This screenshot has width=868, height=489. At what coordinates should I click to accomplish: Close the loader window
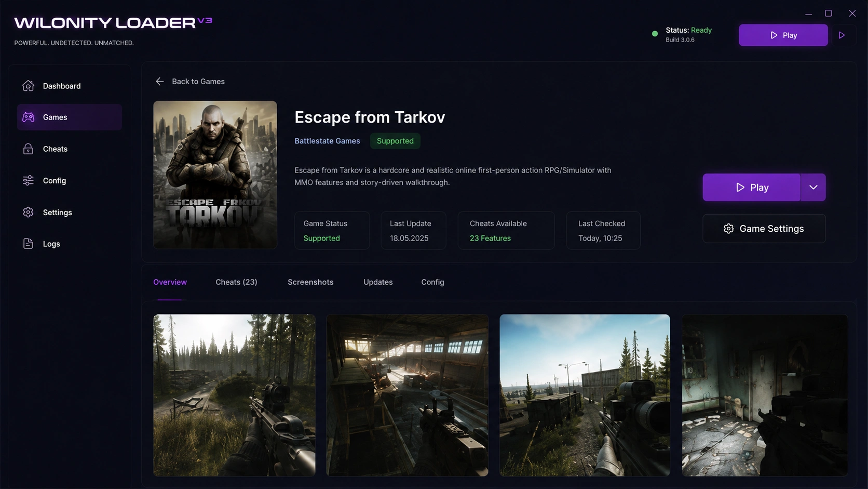point(852,14)
